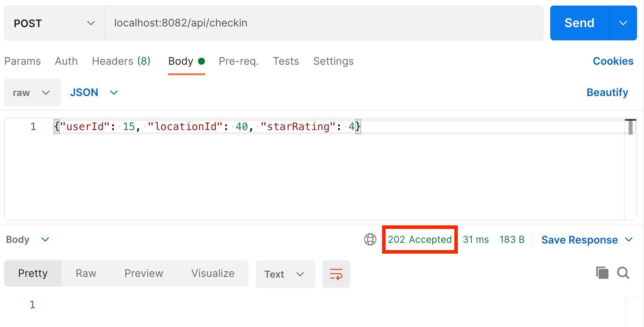The image size is (644, 327).
Task: Click the request URL input field
Action: tap(323, 23)
